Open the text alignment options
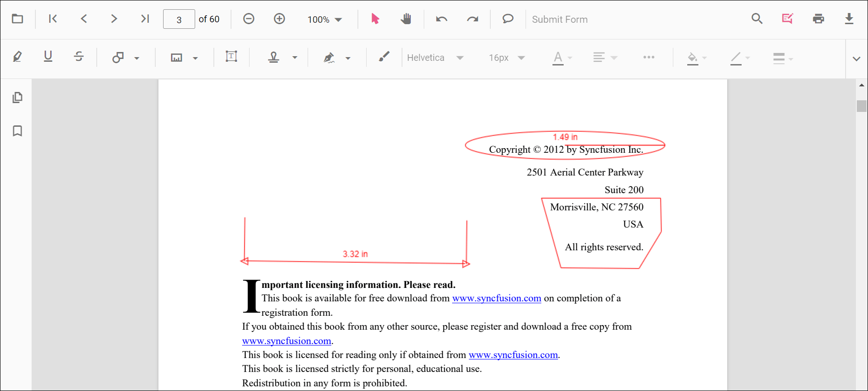Screen dimensions: 868x391 point(605,58)
